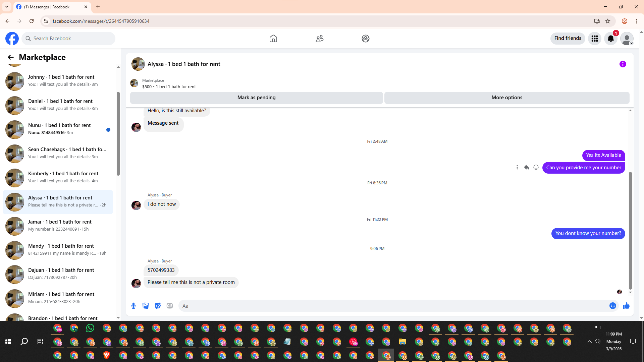
Task: Expand the account profile menu
Action: click(627, 39)
